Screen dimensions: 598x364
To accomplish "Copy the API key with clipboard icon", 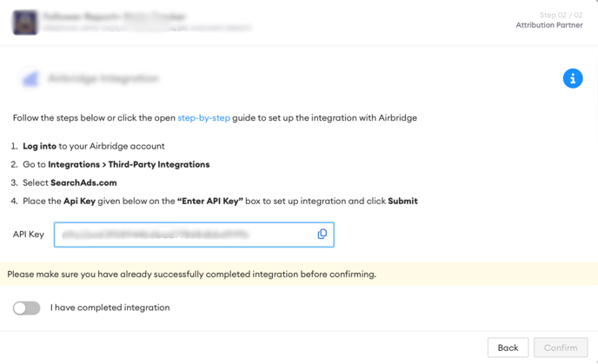I will 322,234.
